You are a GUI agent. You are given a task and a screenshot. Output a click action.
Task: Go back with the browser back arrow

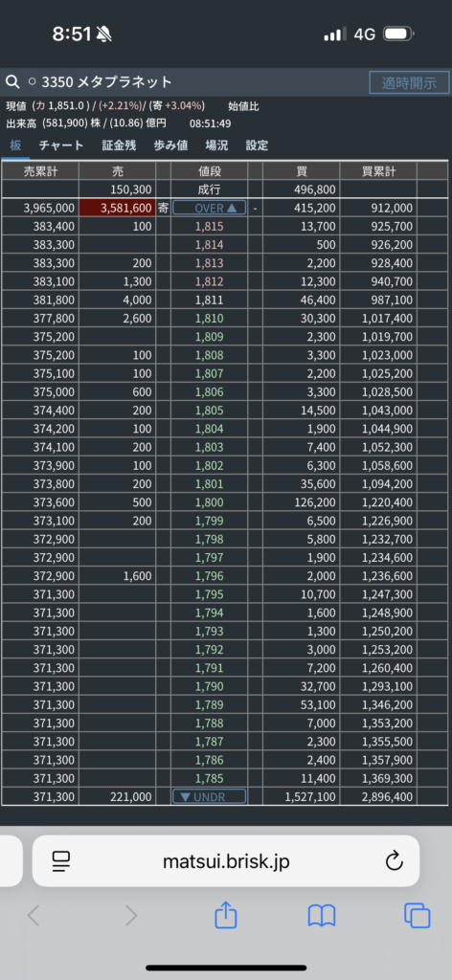[x=34, y=916]
